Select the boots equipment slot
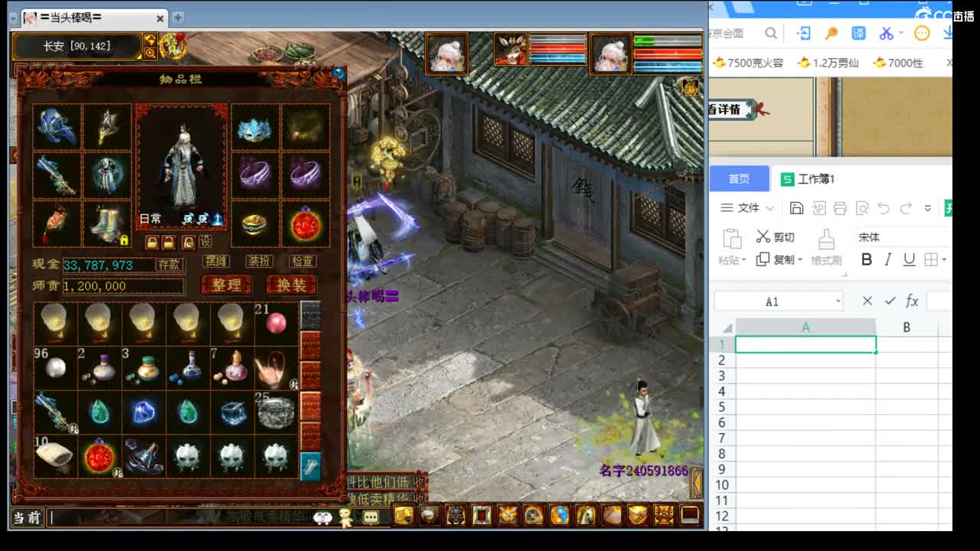This screenshot has height=551, width=980. coord(106,223)
